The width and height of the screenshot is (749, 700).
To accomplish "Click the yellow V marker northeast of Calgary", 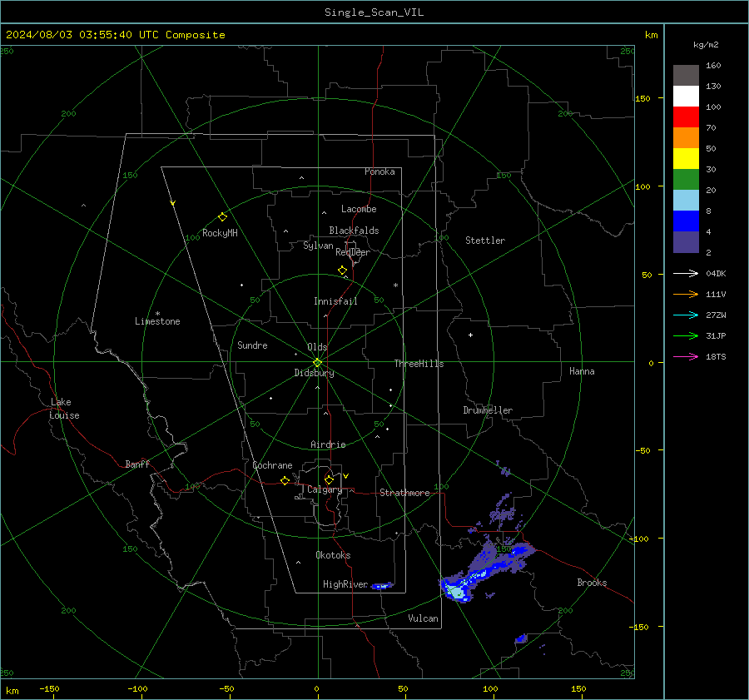I will pyautogui.click(x=346, y=476).
